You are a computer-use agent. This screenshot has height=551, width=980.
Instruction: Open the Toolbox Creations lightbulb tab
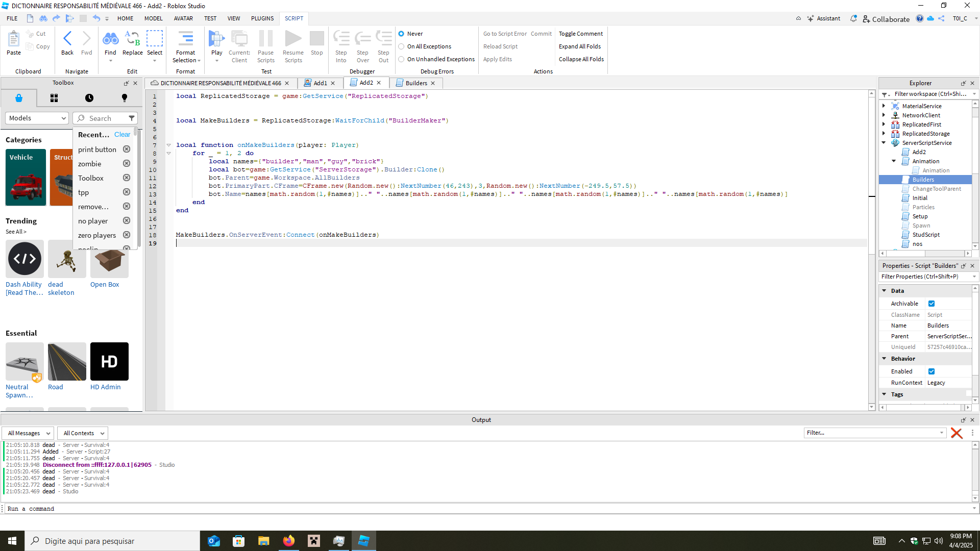pos(124,98)
